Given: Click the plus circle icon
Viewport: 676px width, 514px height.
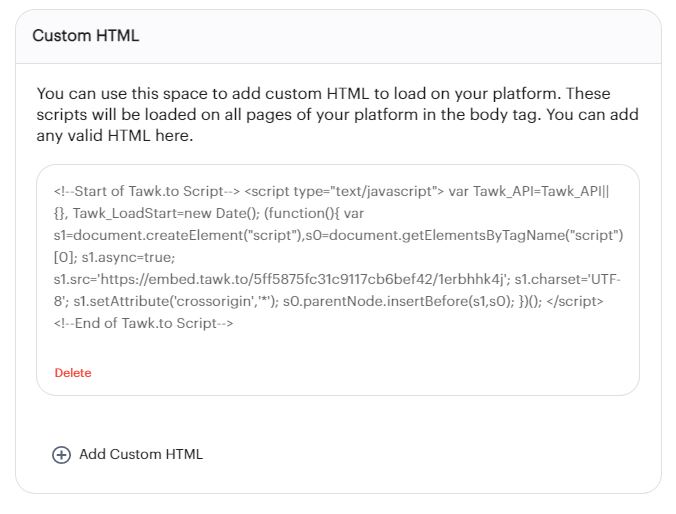Looking at the screenshot, I should pos(61,455).
